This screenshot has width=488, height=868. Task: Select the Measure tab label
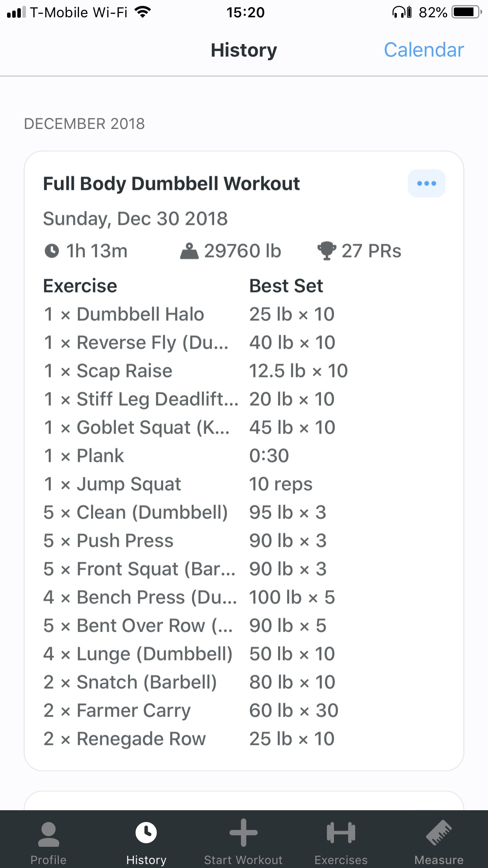(439, 860)
